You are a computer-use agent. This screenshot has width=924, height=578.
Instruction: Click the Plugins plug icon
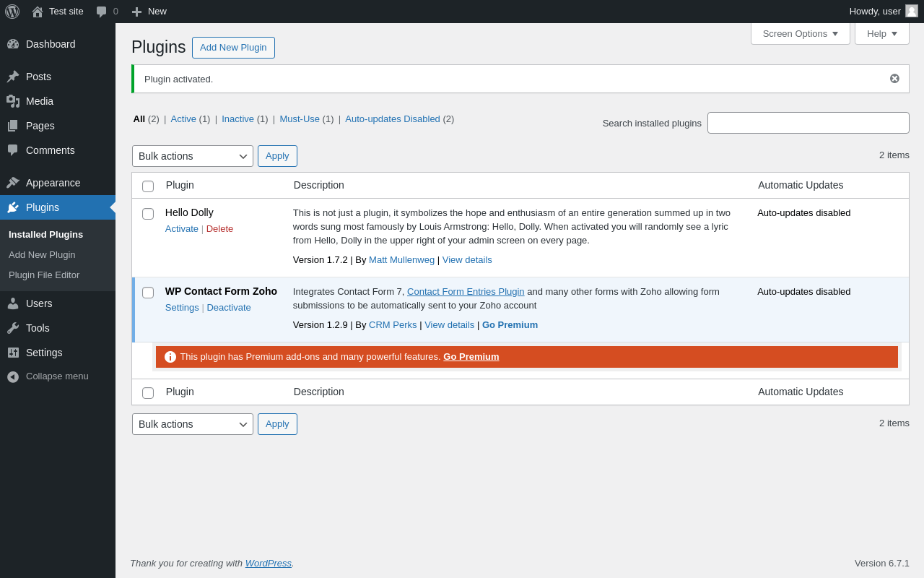coord(13,207)
